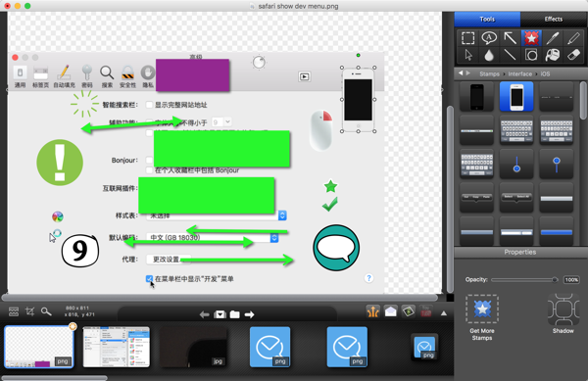Select the Stamp tool
The height and width of the screenshot is (381, 588).
[x=531, y=38]
